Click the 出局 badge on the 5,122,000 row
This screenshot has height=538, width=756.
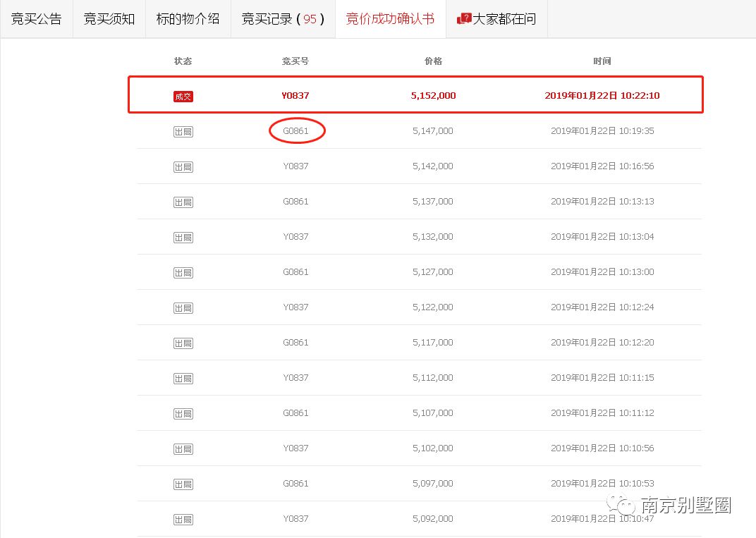183,307
